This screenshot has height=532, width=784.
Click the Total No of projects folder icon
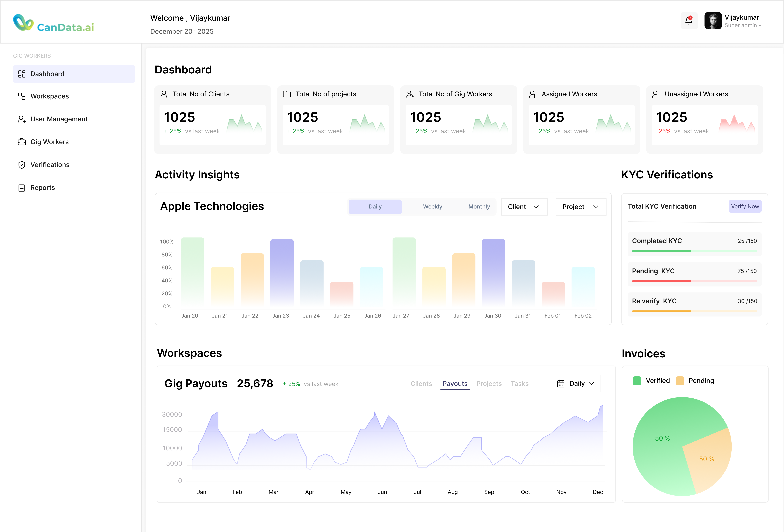tap(287, 94)
